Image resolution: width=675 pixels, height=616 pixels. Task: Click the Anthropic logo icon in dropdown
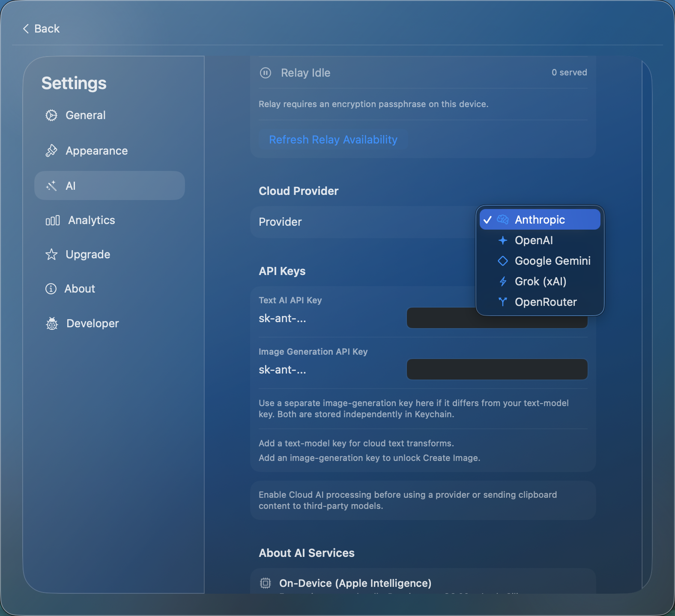click(x=503, y=220)
